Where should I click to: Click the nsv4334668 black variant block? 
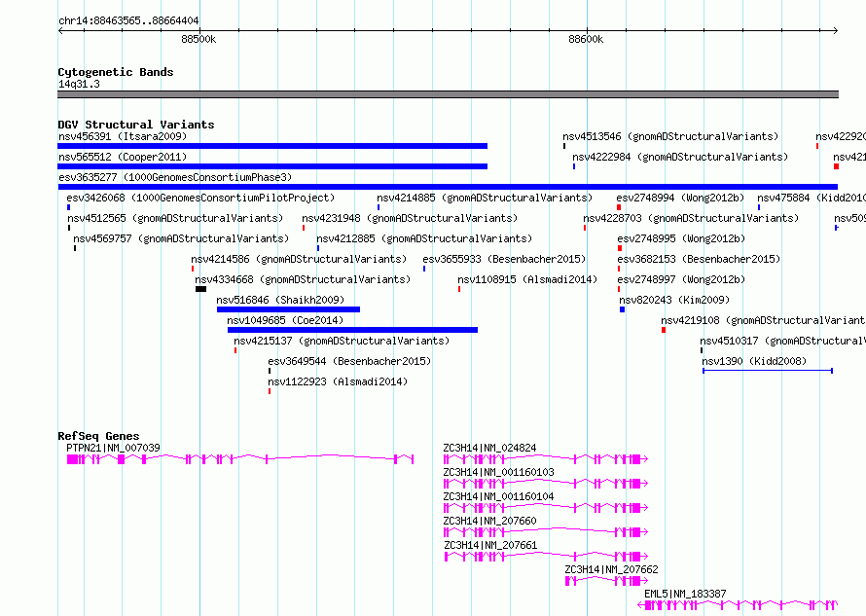(x=201, y=289)
